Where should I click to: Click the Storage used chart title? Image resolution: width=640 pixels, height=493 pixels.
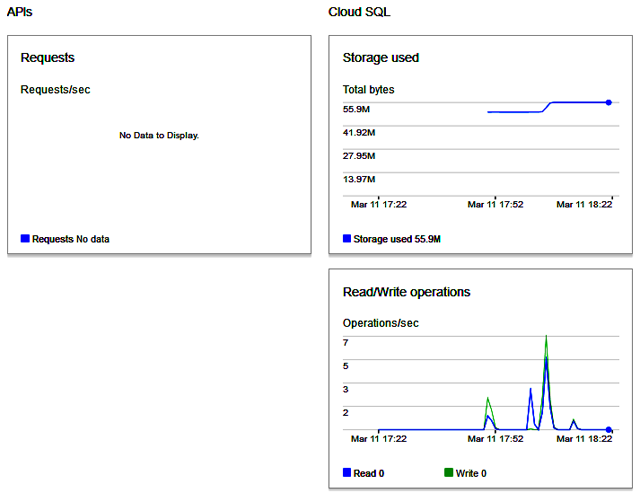[380, 58]
